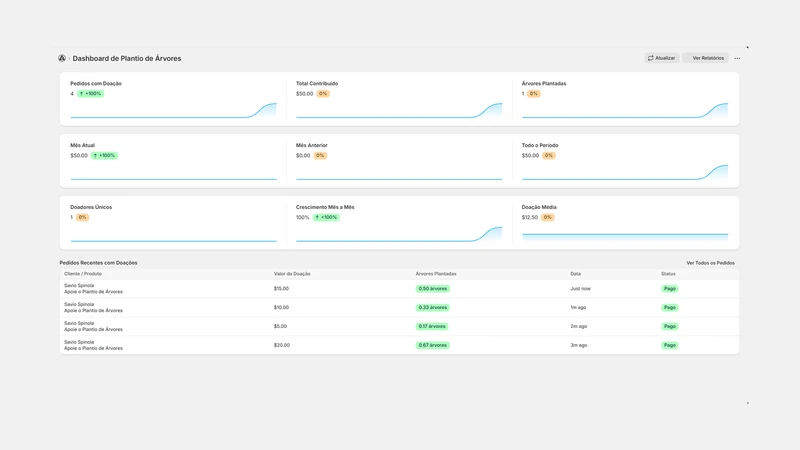
Task: Open the order row with $10.00 donation
Action: point(399,308)
